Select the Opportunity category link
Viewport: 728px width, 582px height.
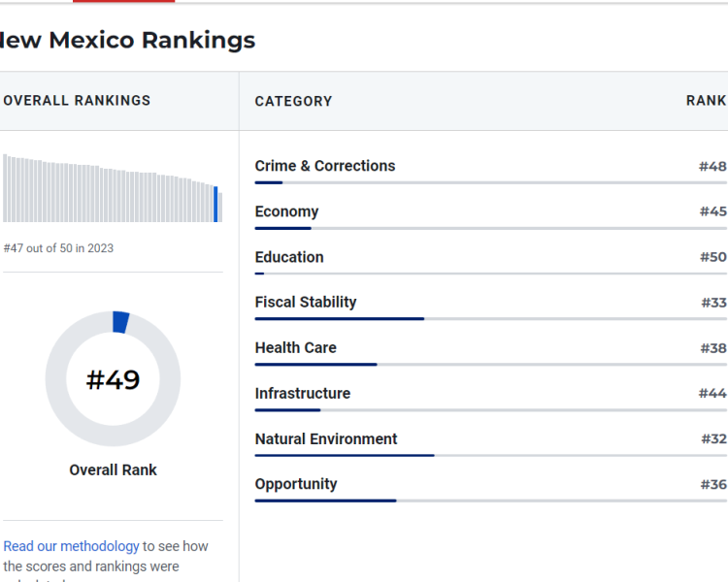tap(296, 484)
